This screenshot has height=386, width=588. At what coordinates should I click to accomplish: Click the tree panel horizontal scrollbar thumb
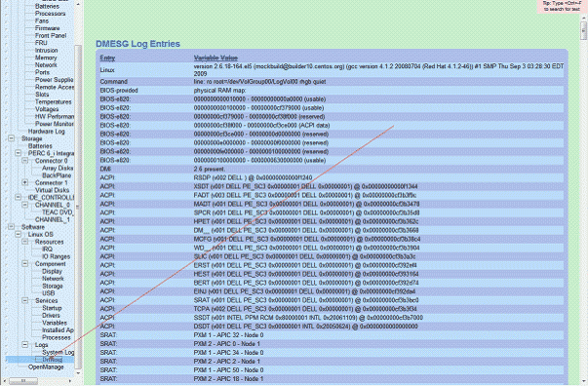[23, 381]
